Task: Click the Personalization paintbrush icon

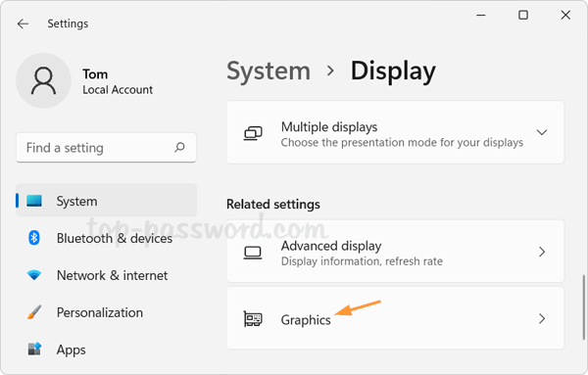Action: pos(34,312)
